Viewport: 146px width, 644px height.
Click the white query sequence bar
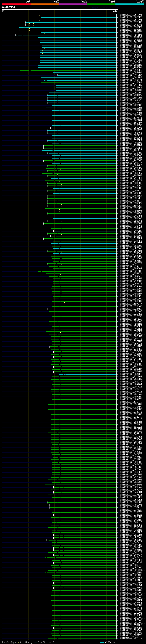point(60,10)
